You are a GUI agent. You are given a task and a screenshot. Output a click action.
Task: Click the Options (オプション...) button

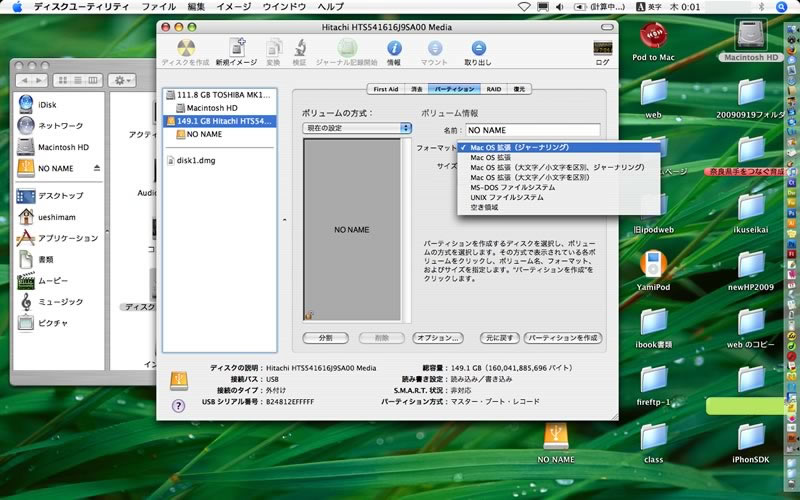[438, 338]
